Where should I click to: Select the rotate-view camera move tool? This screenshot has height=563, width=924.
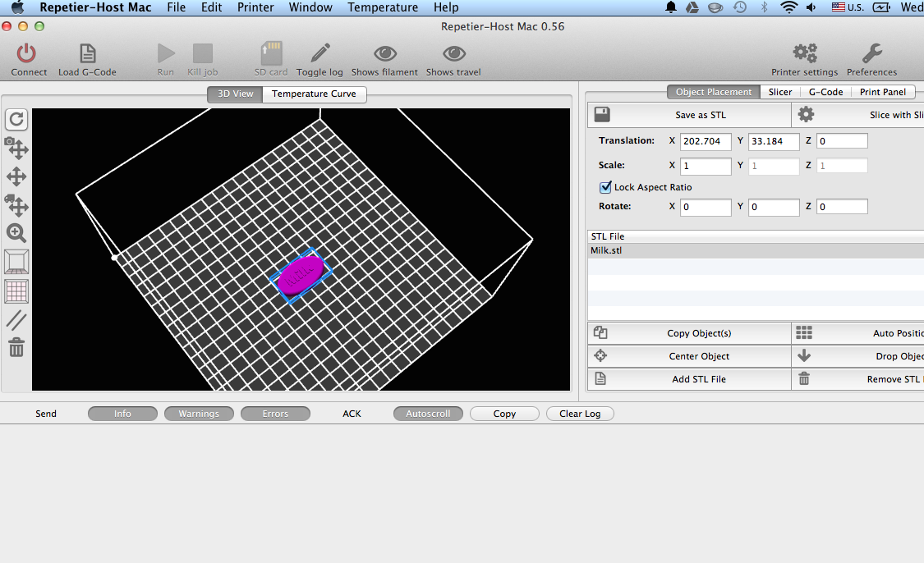click(x=16, y=148)
